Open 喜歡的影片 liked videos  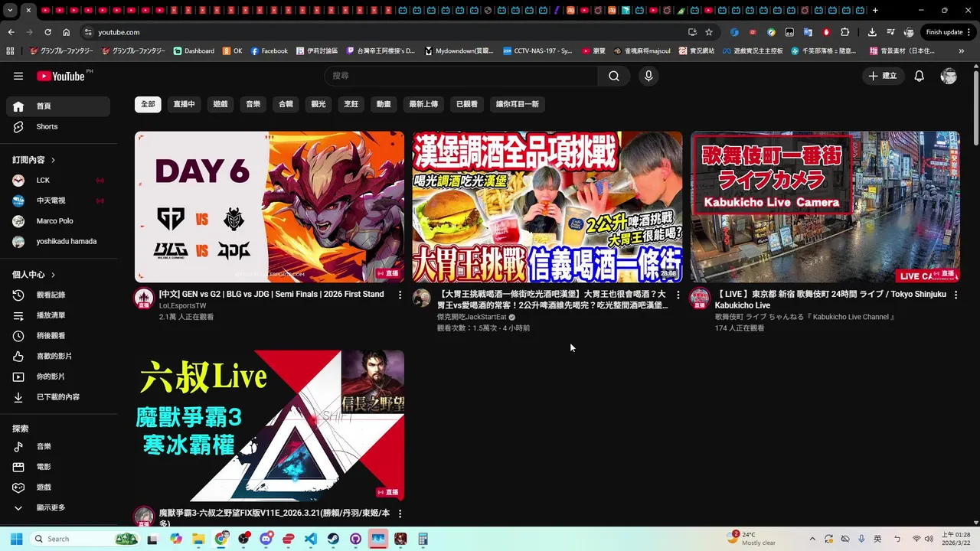(58, 356)
